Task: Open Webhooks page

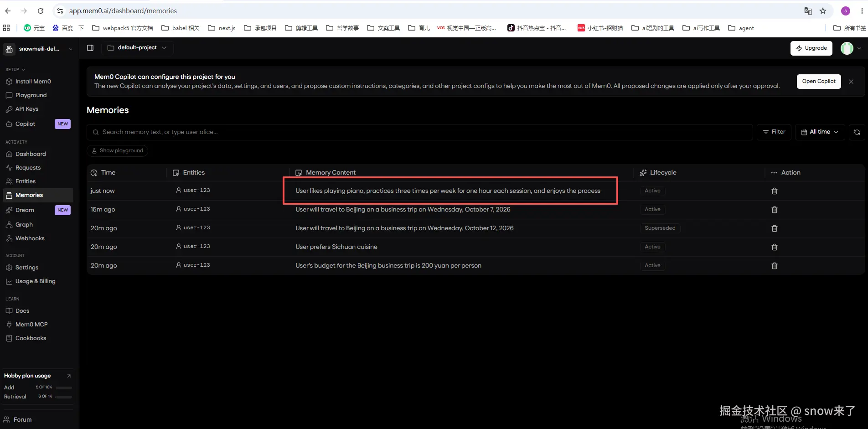Action: click(x=38, y=238)
